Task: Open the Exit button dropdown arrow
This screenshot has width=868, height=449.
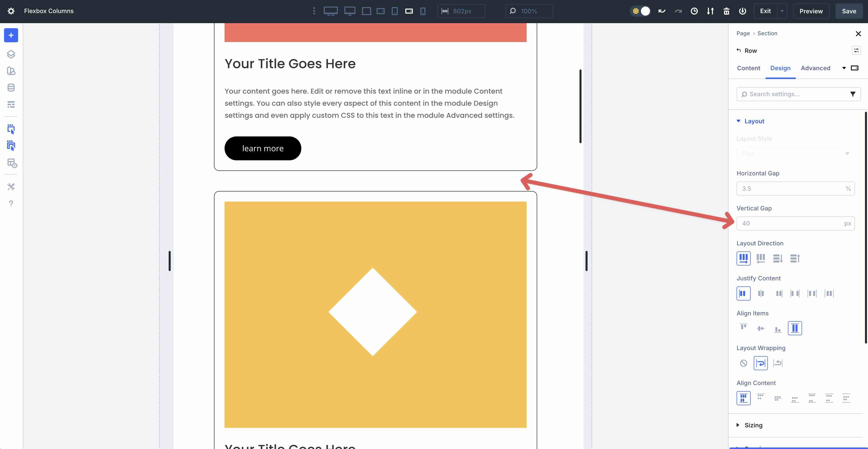Action: pos(782,11)
